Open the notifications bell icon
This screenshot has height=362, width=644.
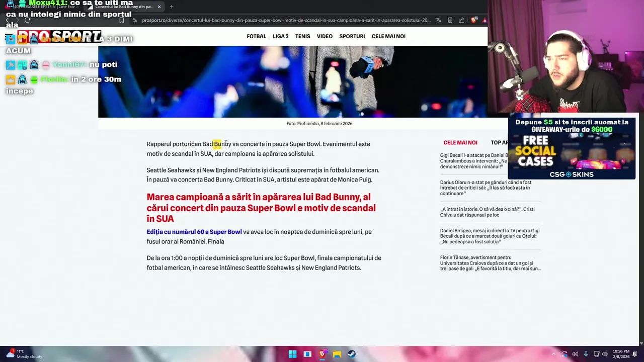[x=635, y=354]
